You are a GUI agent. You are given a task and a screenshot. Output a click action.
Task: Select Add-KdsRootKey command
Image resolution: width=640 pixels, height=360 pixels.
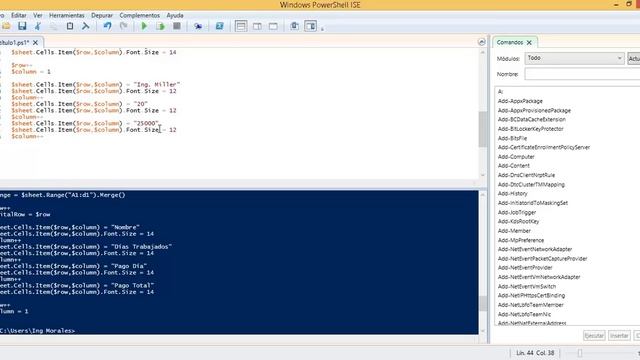[518, 221]
